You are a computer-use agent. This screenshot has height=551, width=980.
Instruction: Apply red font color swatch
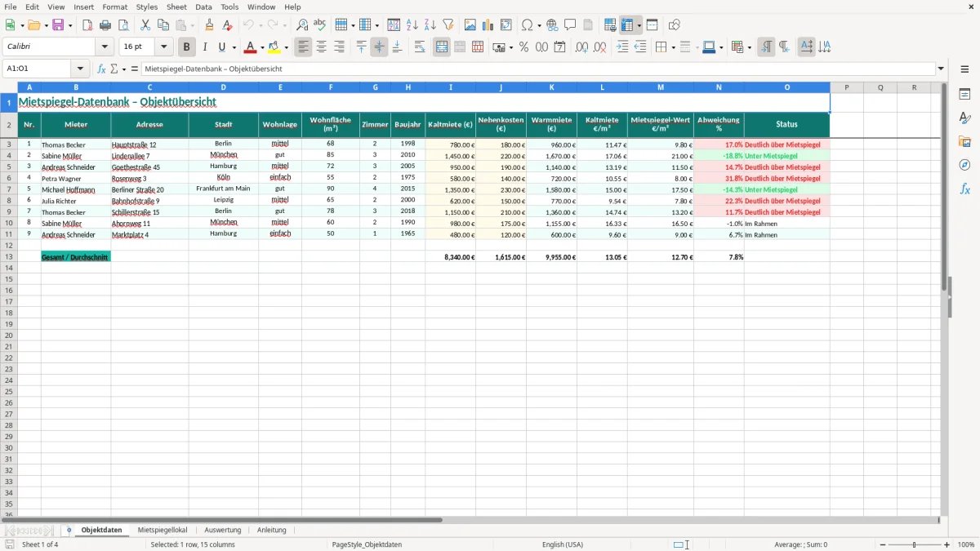pos(250,47)
